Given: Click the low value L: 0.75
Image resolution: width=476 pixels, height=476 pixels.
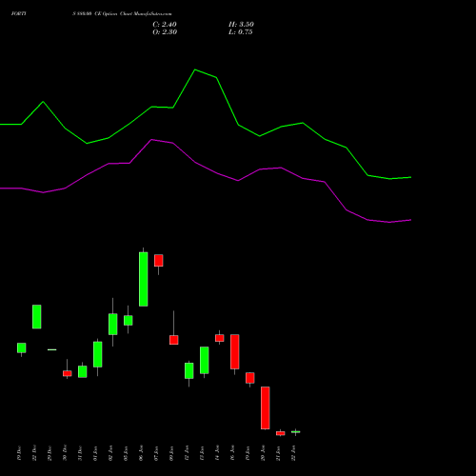Looking at the screenshot, I should tap(241, 32).
